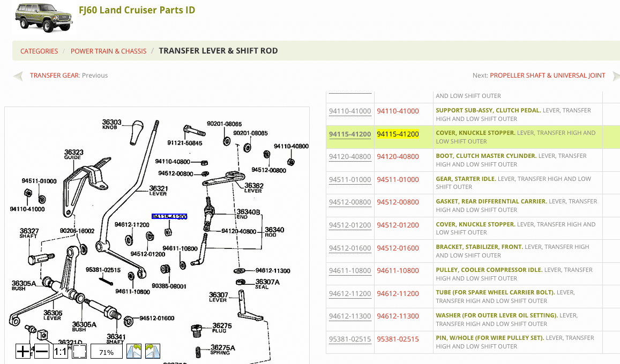The height and width of the screenshot is (364, 620).
Task: Select gray part number 95381-02515 in table
Action: click(x=350, y=339)
